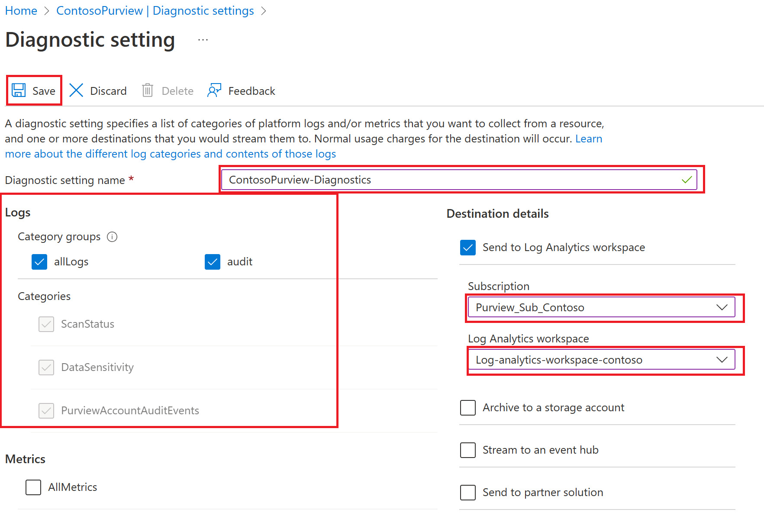Viewport: 764px width, 532px height.
Task: Open the ellipsis more options menu
Action: pyautogui.click(x=203, y=40)
